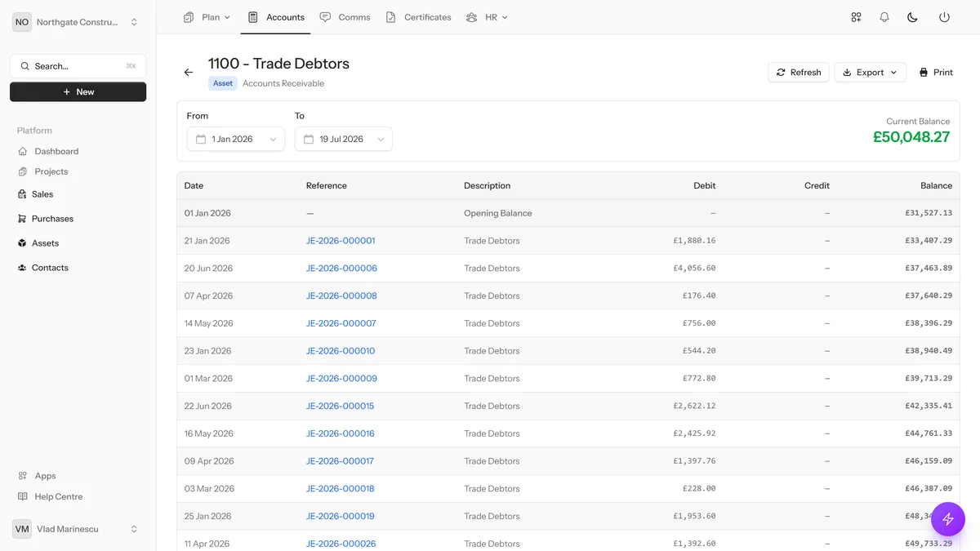Click the Projects sidebar icon

point(23,171)
